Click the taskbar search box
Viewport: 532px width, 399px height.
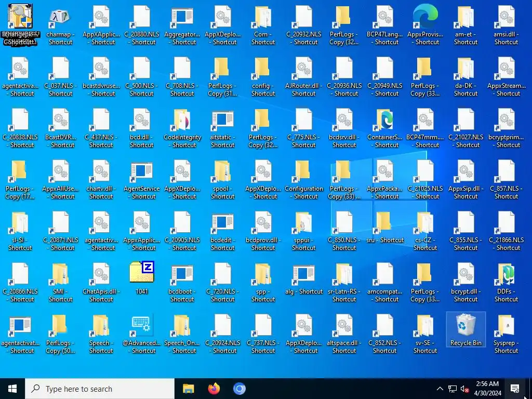100,389
